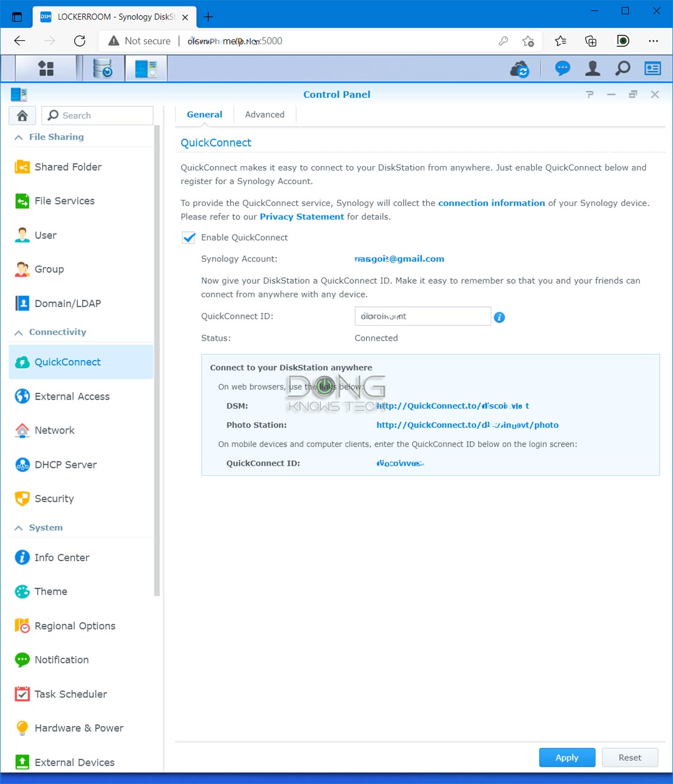The image size is (673, 784).
Task: Switch to the Advanced tab
Action: point(265,114)
